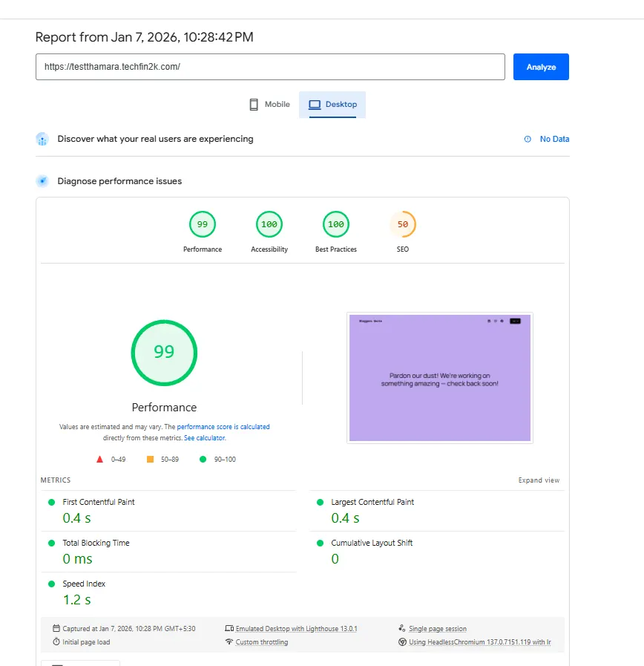Click the 1.2 s Speed Index value

(77, 600)
